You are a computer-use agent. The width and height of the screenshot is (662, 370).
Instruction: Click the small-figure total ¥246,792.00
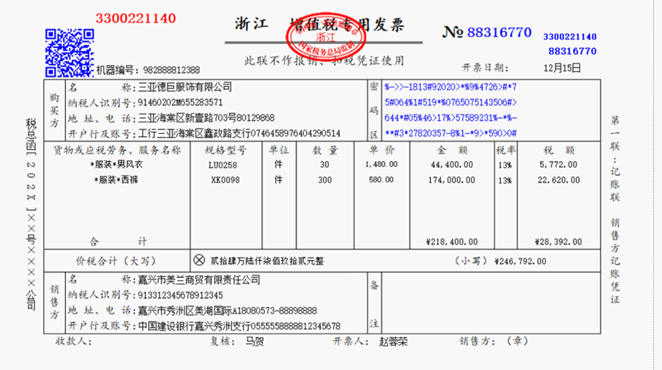[x=520, y=261]
